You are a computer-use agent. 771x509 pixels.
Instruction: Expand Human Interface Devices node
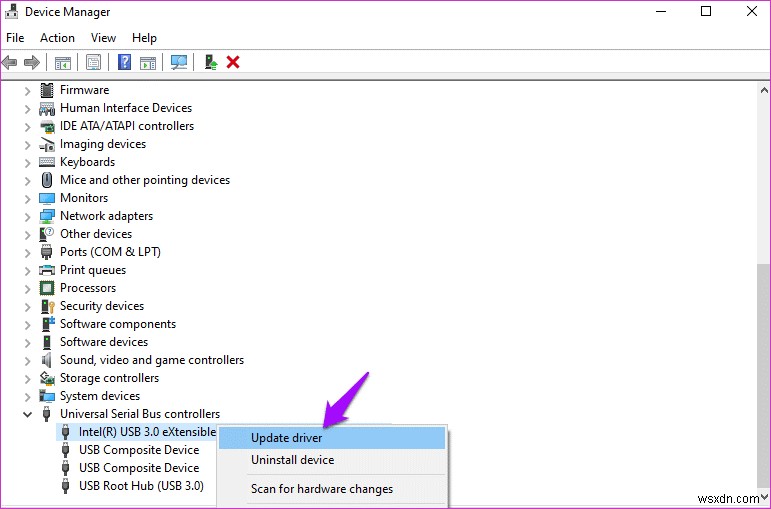click(28, 109)
